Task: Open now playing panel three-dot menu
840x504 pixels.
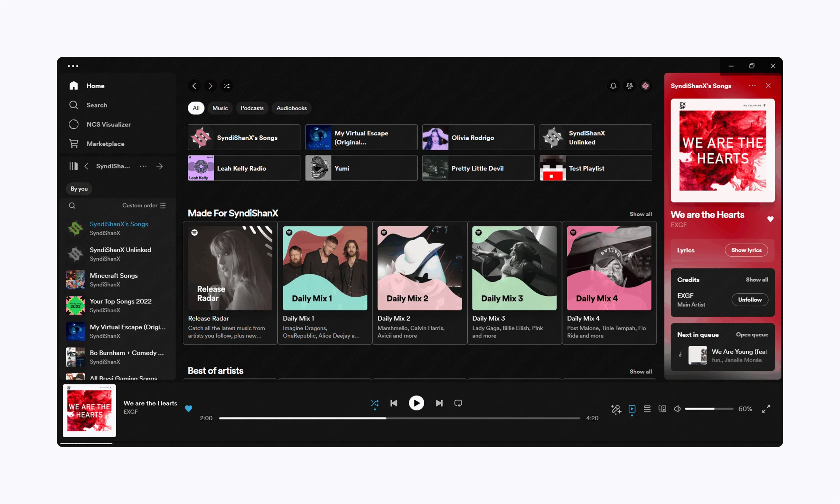Action: coord(752,86)
